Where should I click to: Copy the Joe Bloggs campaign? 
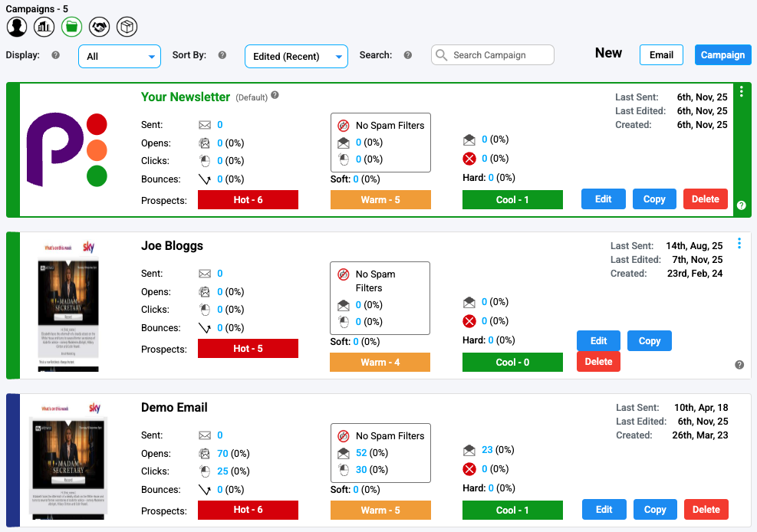(649, 341)
